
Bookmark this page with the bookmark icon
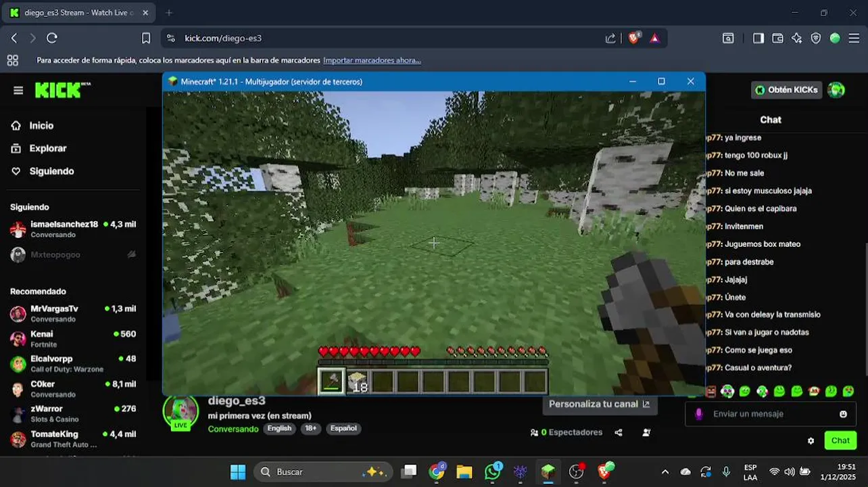pos(146,39)
